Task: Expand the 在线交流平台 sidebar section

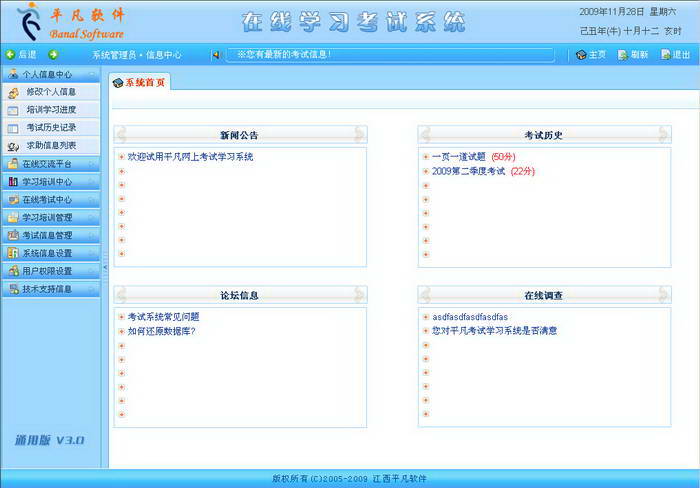Action: pos(92,164)
